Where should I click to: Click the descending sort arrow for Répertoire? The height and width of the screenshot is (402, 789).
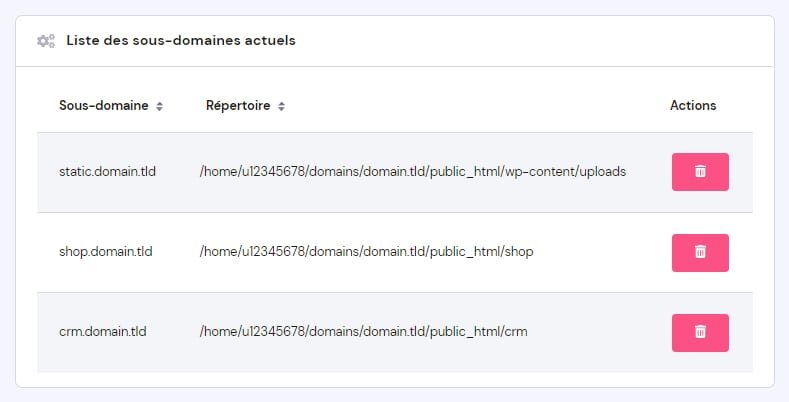(x=282, y=109)
